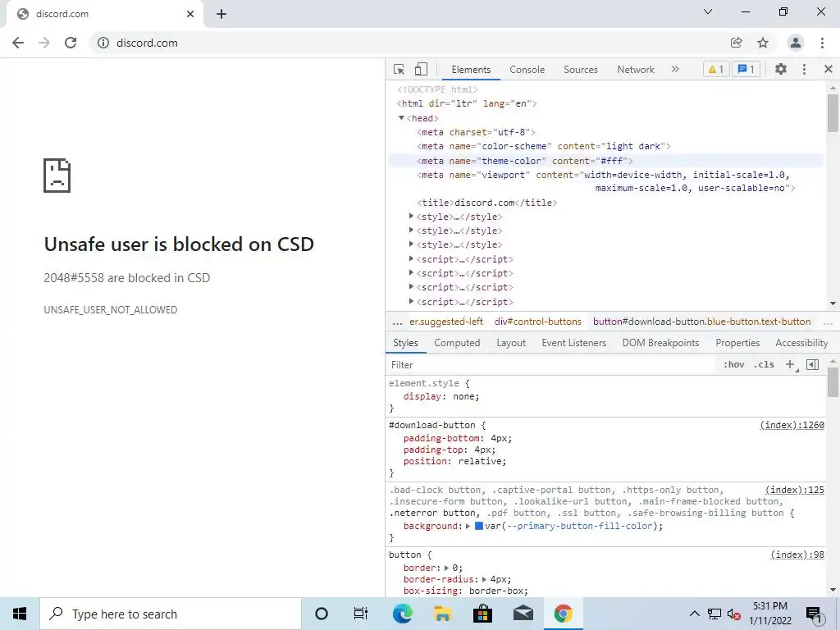Click the display: none declaration

441,396
